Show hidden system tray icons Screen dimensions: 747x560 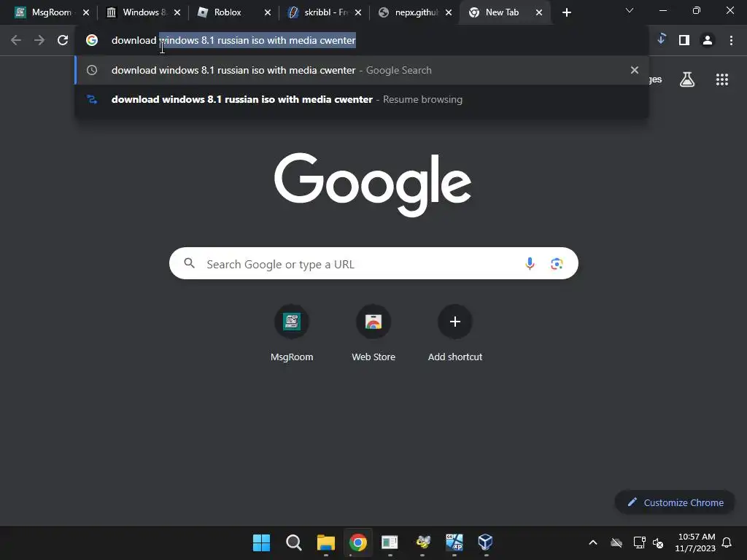593,542
